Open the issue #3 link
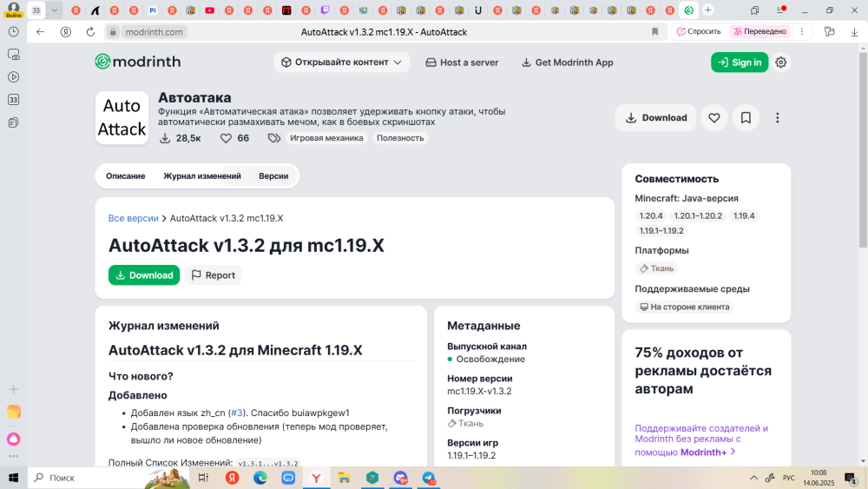The height and width of the screenshot is (489, 868). [236, 413]
